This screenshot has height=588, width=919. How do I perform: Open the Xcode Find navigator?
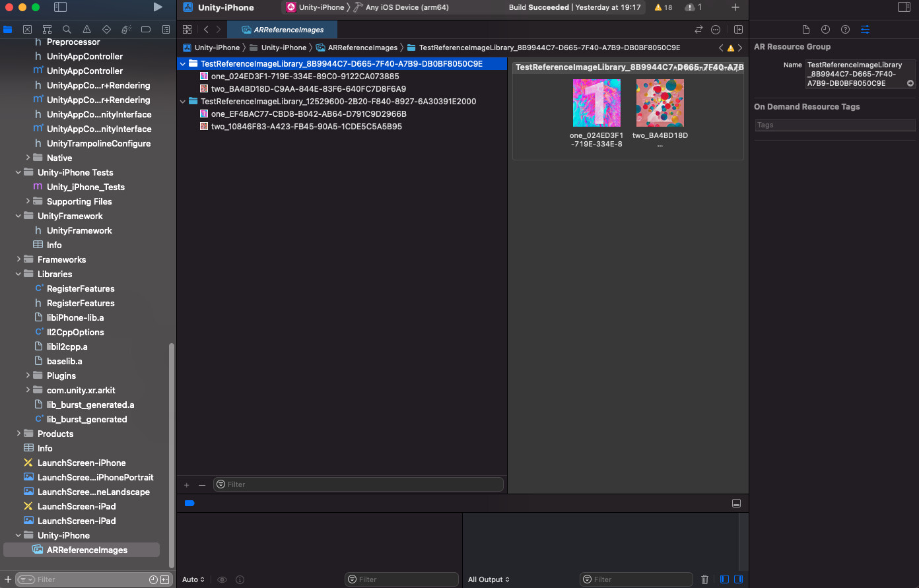click(66, 29)
